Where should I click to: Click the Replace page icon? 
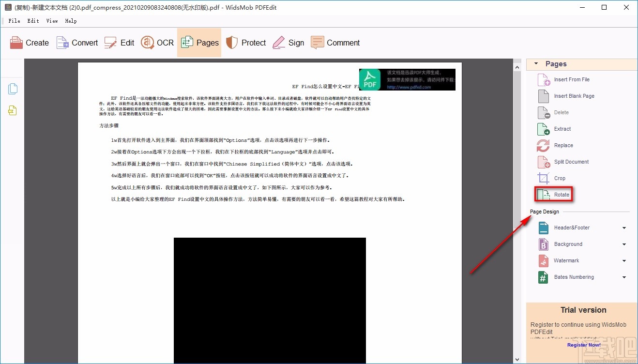tap(543, 145)
